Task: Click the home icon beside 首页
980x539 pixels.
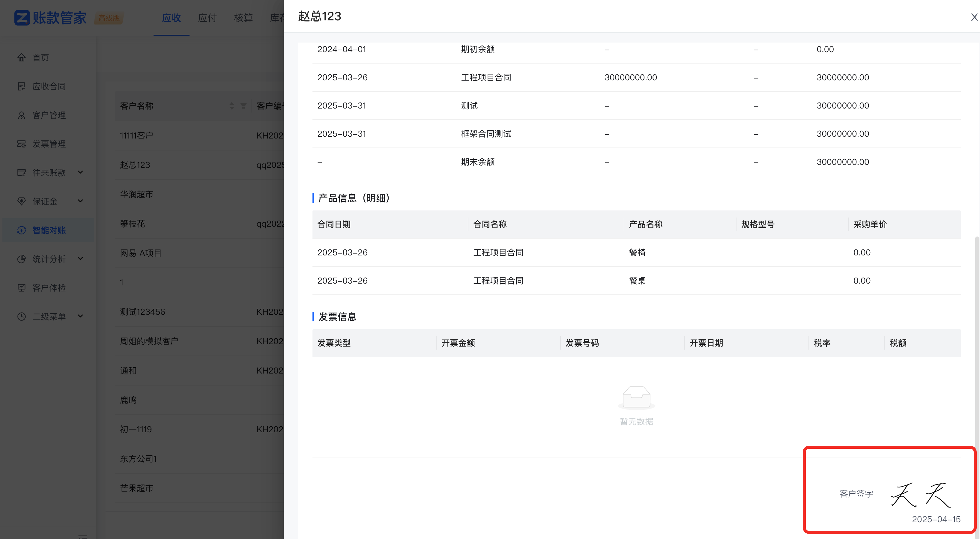Action: [x=22, y=58]
